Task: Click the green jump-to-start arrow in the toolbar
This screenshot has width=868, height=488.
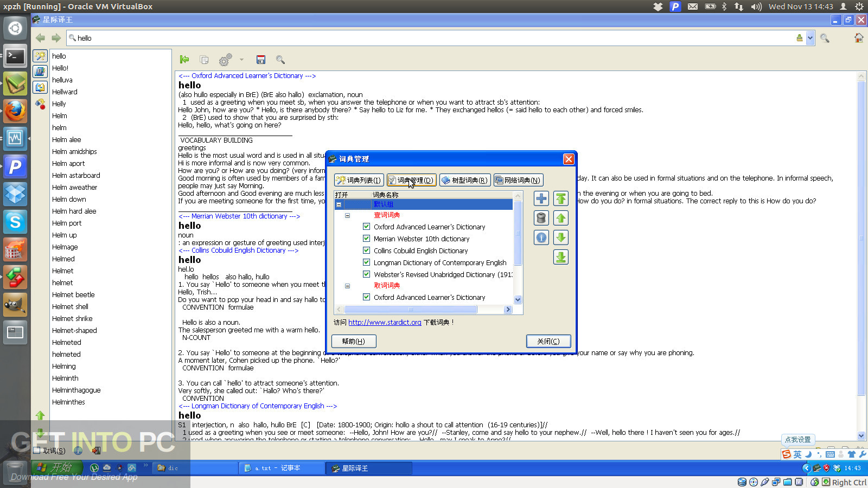Action: point(184,60)
